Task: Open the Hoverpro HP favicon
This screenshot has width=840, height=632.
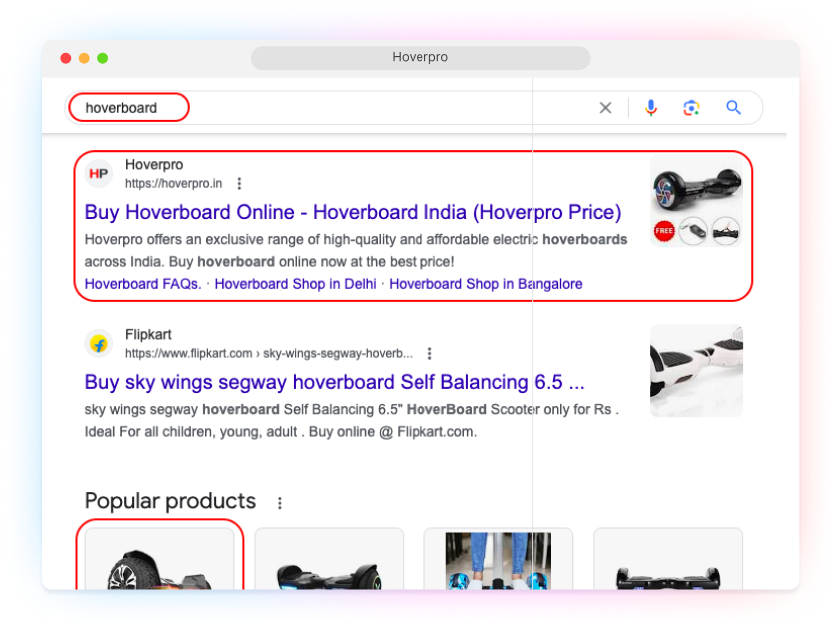Action: (x=99, y=174)
